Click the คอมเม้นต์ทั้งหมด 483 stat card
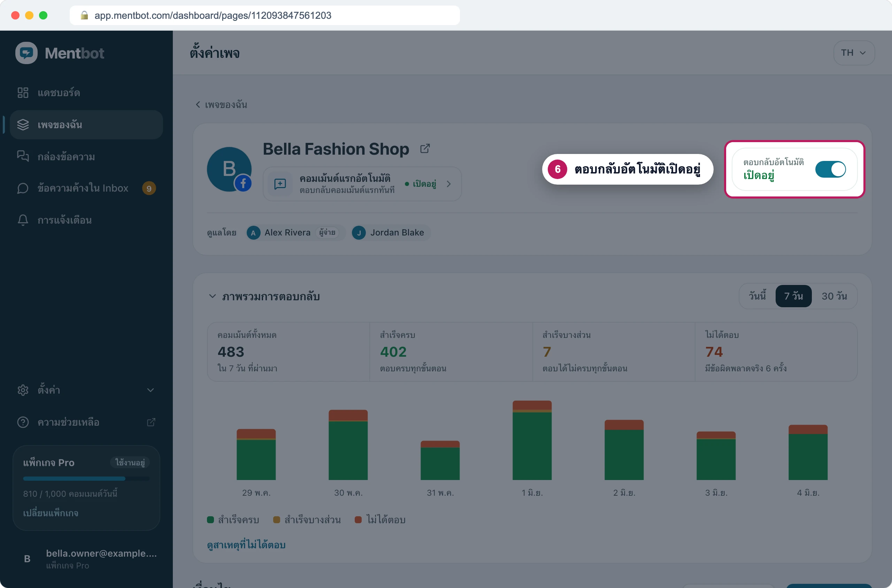Viewport: 892px width, 588px height. (289, 352)
